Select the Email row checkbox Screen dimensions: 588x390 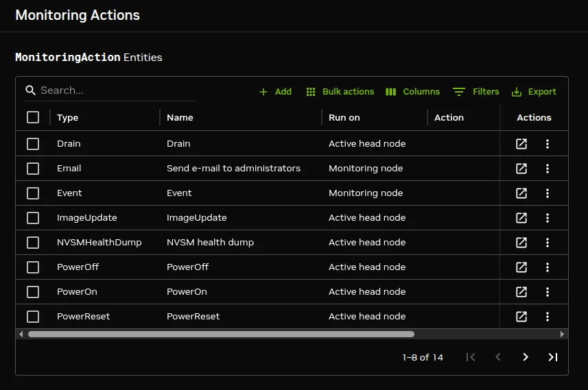[33, 169]
